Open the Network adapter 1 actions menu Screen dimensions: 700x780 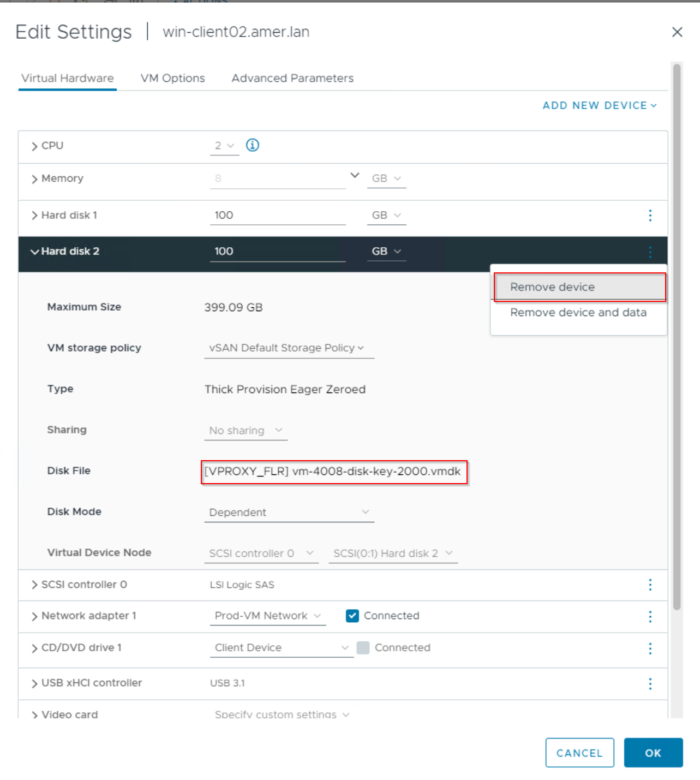point(650,616)
